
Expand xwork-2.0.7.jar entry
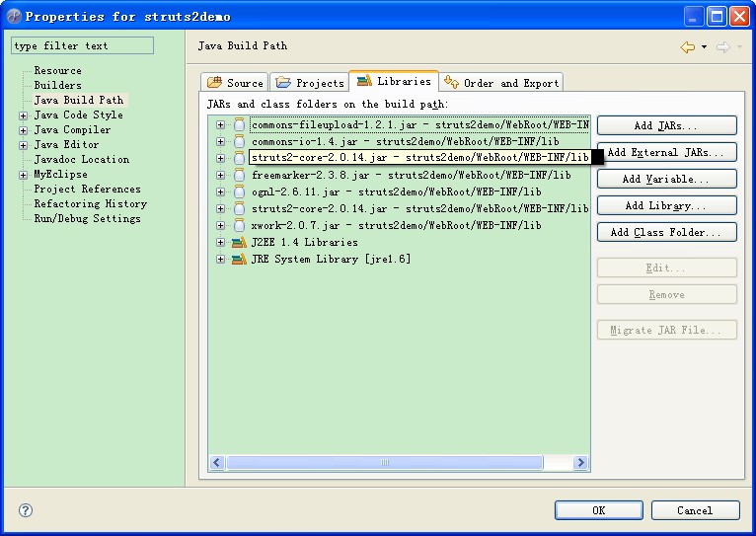[x=220, y=225]
